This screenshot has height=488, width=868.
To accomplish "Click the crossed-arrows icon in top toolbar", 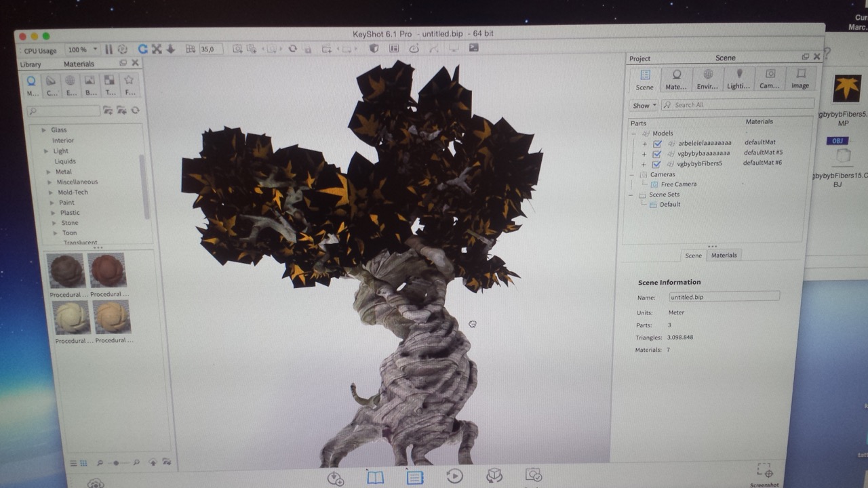I will 157,49.
